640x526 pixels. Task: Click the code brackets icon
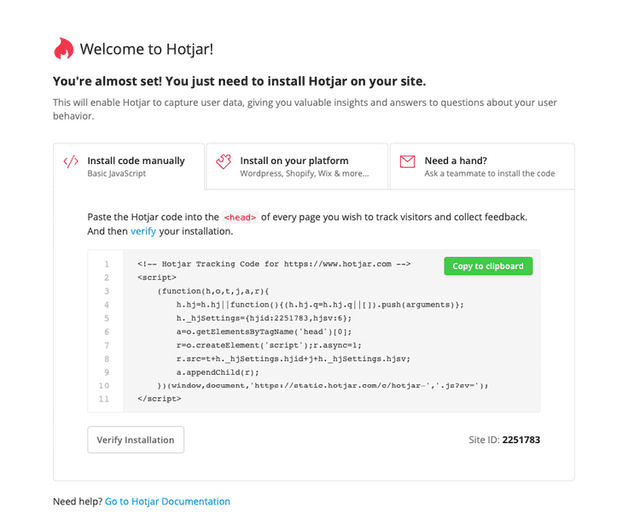(x=71, y=162)
